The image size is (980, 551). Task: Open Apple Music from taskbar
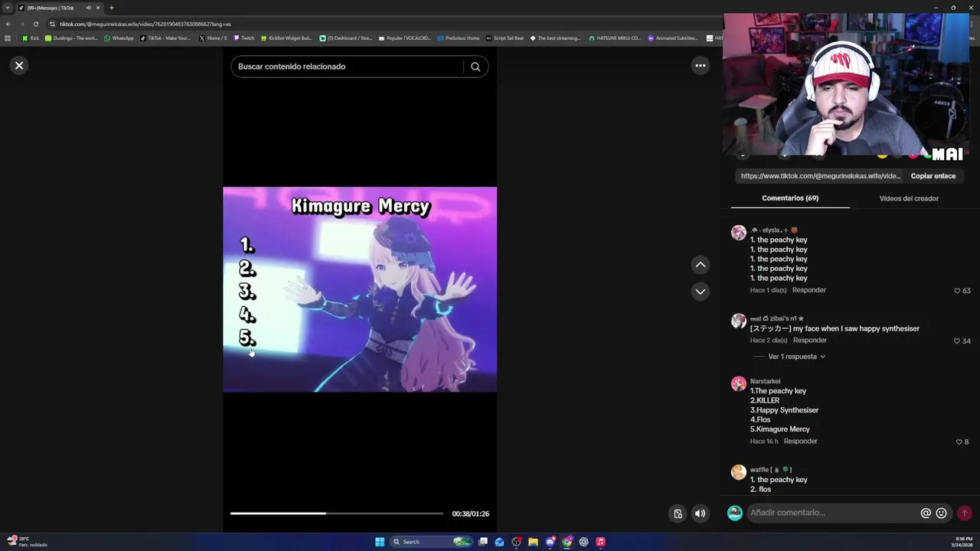click(600, 542)
